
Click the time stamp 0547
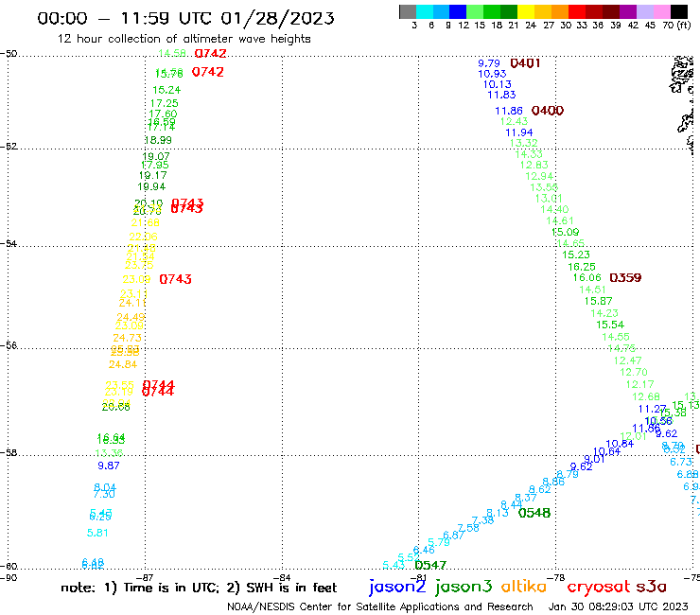click(430, 566)
